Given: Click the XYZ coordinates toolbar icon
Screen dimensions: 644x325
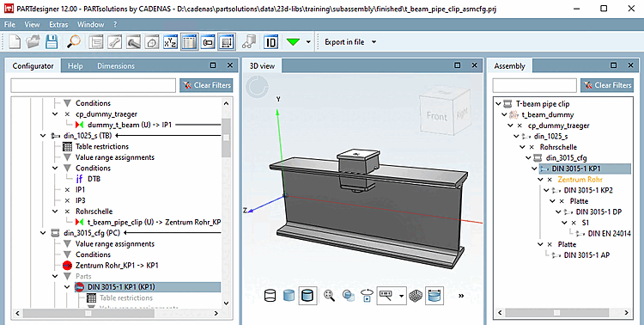Looking at the screenshot, I should coord(170,42).
